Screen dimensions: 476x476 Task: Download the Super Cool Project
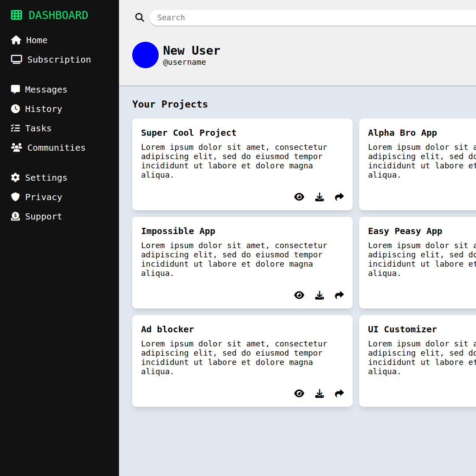tap(320, 197)
